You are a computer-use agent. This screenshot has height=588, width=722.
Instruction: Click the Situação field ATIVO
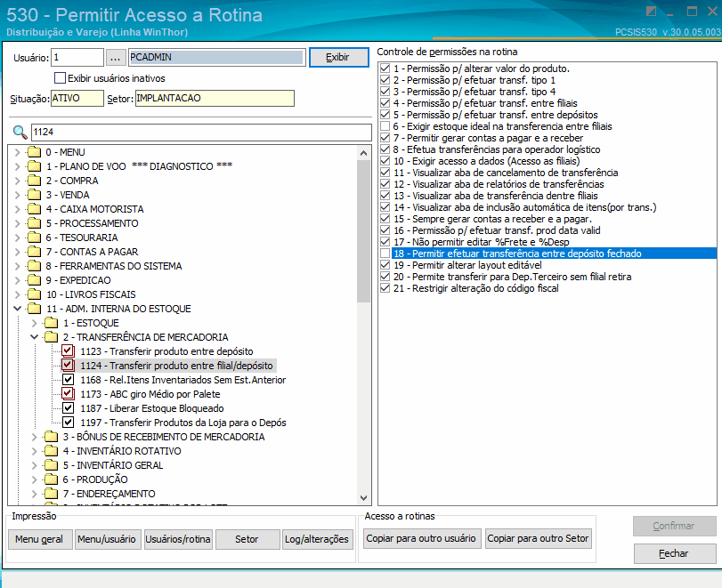[x=77, y=99]
